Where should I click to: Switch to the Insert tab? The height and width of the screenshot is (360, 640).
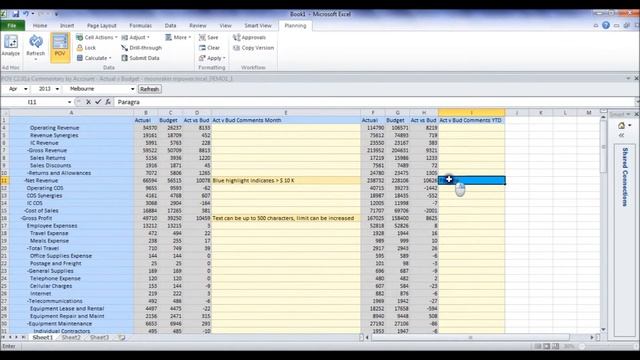[67, 26]
